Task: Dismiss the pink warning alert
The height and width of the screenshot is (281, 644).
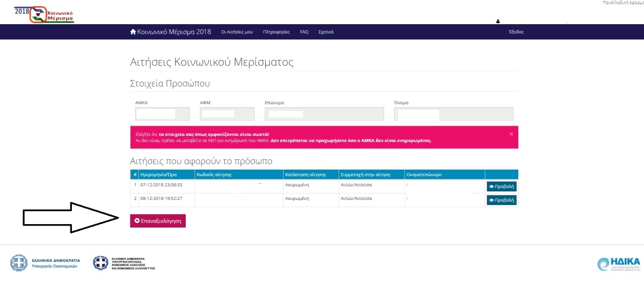Action: pos(511,134)
